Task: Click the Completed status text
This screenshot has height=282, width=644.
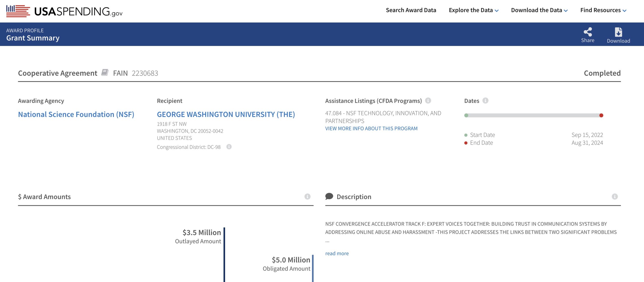Action: (602, 73)
